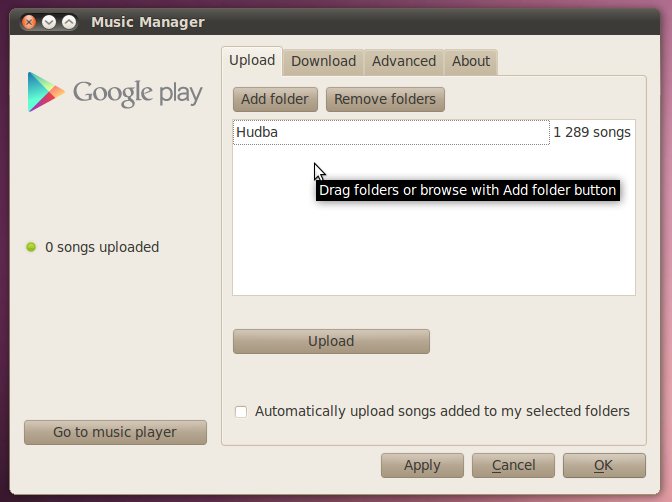Screen dimensions: 672x502
Task: Click the 0 songs uploaded status text
Action: pyautogui.click(x=102, y=247)
